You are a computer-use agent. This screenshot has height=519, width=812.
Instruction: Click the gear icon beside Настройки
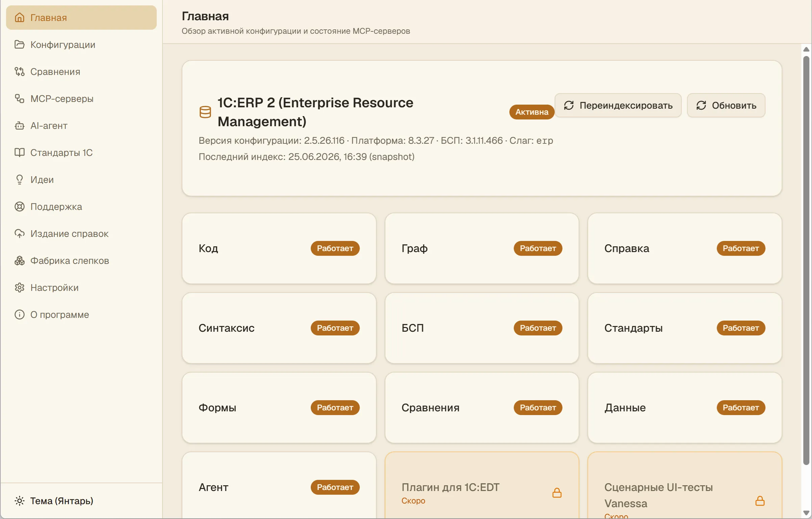[20, 288]
